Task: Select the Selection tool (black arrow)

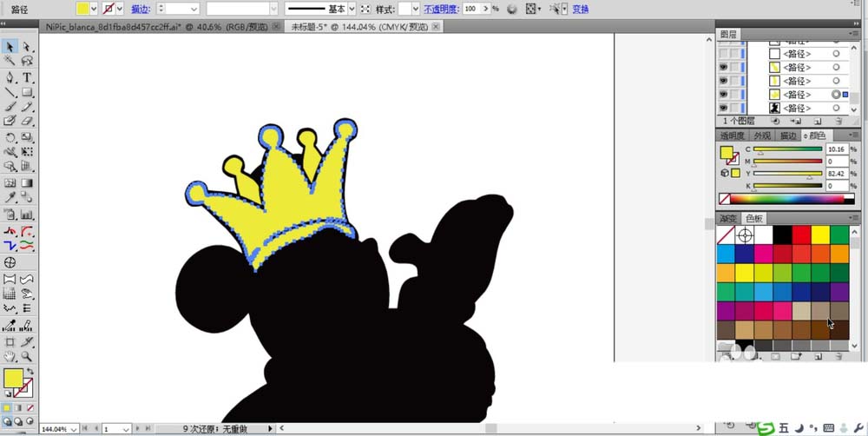Action: coord(10,47)
